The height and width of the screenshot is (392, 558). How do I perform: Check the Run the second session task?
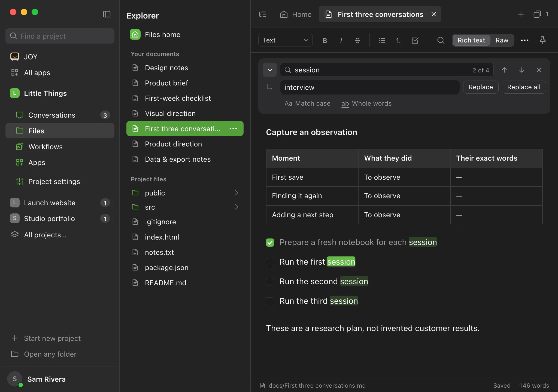pyautogui.click(x=270, y=281)
